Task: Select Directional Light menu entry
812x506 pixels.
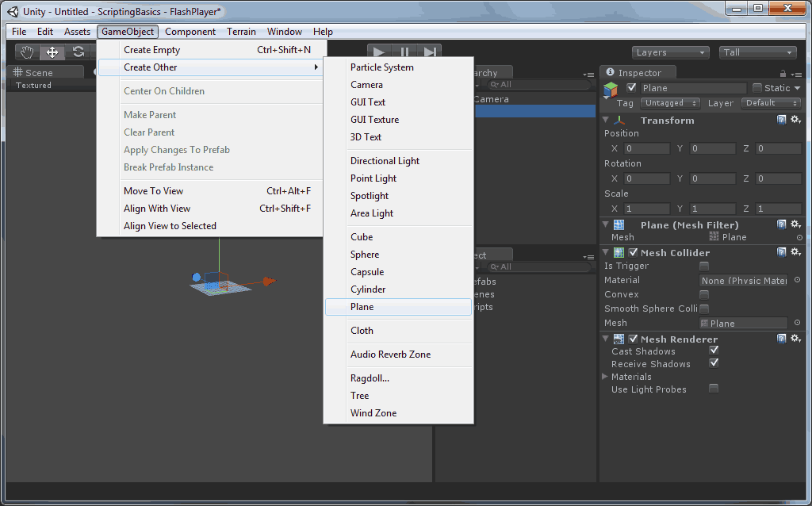Action: tap(398, 160)
